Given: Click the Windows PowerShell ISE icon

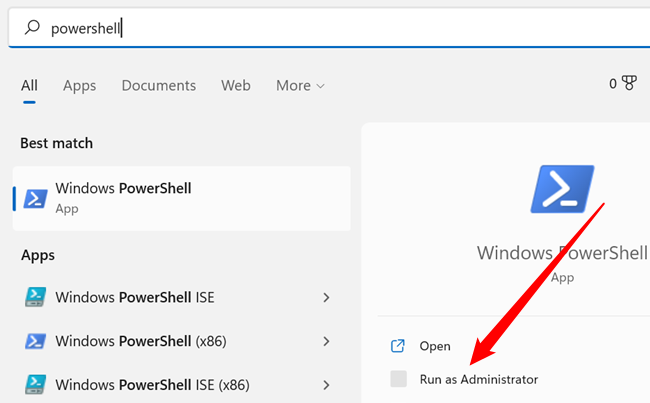Looking at the screenshot, I should 35,297.
